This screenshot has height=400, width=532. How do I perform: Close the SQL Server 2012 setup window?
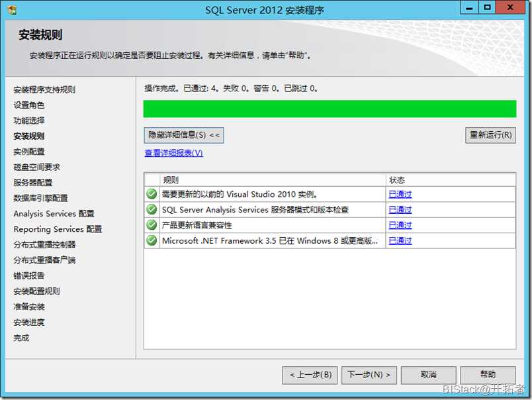pyautogui.click(x=510, y=7)
